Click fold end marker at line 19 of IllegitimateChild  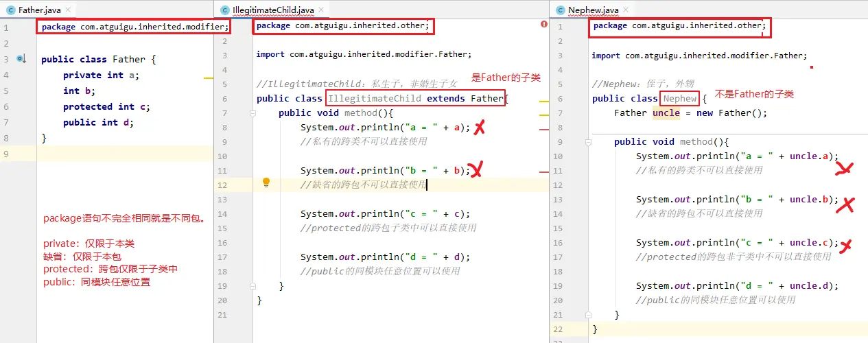253,286
